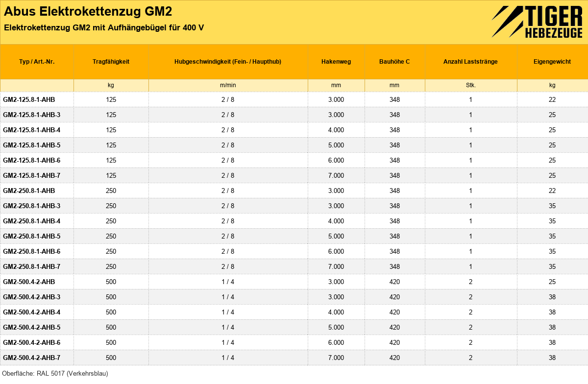The height and width of the screenshot is (384, 588).
Task: Click Eigengewicht 25 in GM2-500.4-2-AHB row
Action: coord(552,282)
